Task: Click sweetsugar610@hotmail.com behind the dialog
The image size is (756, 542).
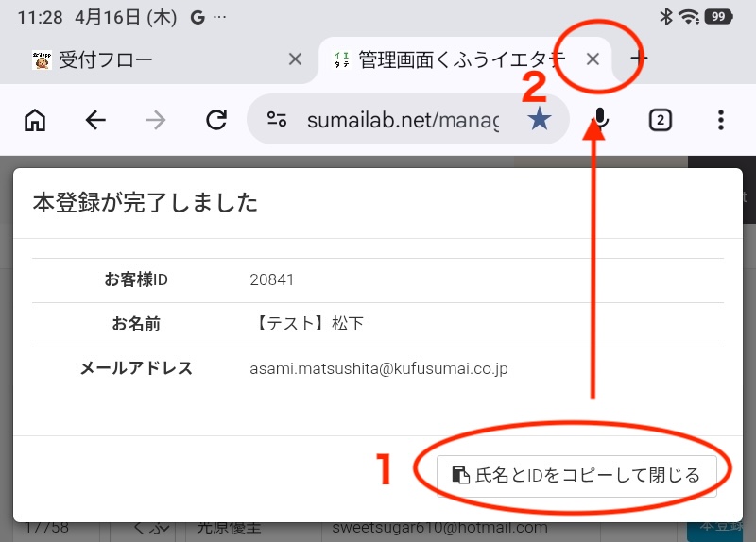Action: coord(439,529)
